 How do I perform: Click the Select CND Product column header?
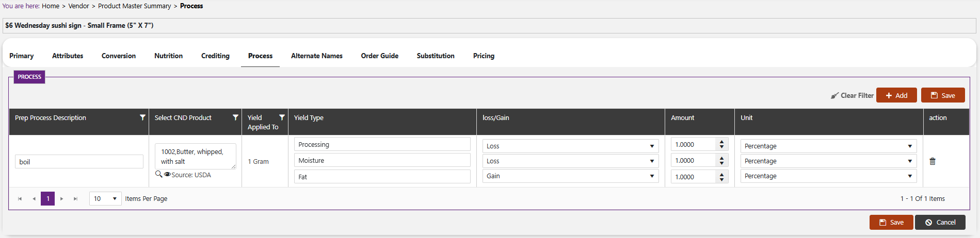click(x=183, y=118)
